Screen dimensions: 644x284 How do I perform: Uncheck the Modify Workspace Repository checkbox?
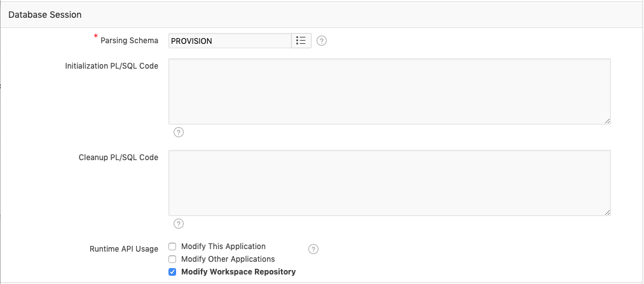[x=172, y=272]
